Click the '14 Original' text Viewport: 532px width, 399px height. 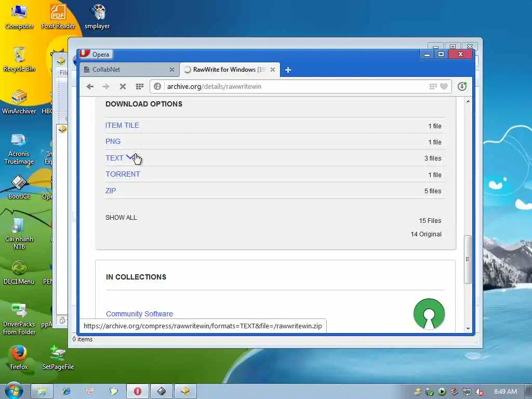coord(426,234)
